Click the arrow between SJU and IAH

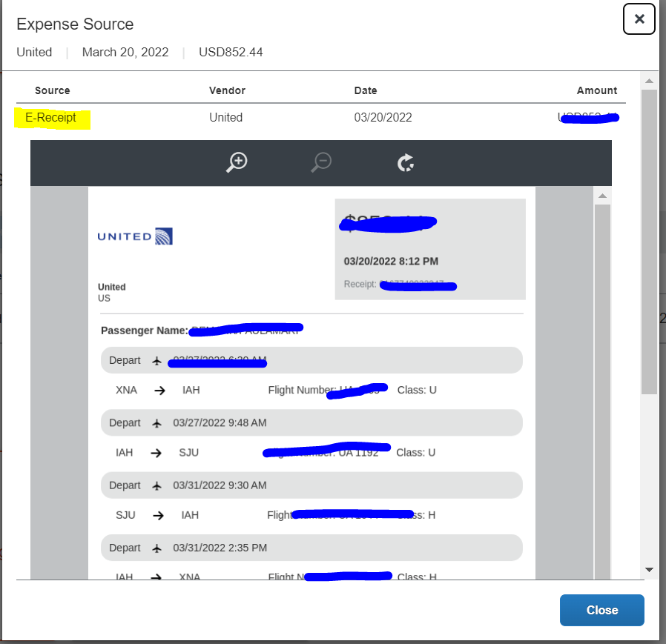[159, 515]
